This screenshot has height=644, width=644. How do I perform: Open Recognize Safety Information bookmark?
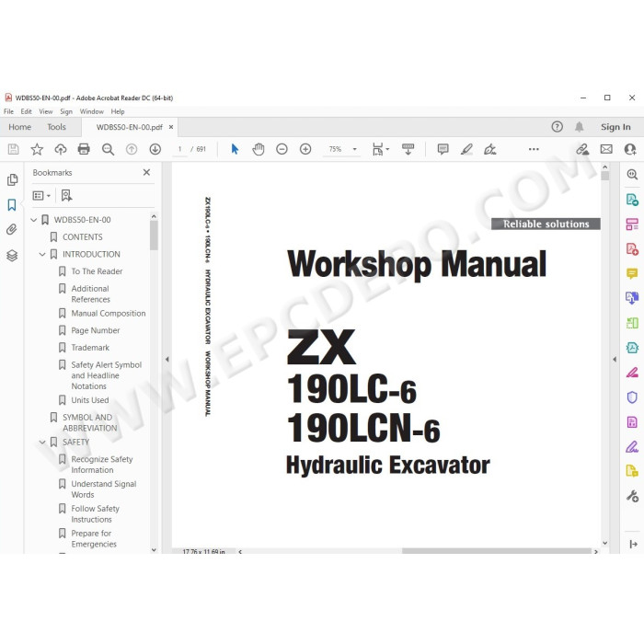pos(102,465)
